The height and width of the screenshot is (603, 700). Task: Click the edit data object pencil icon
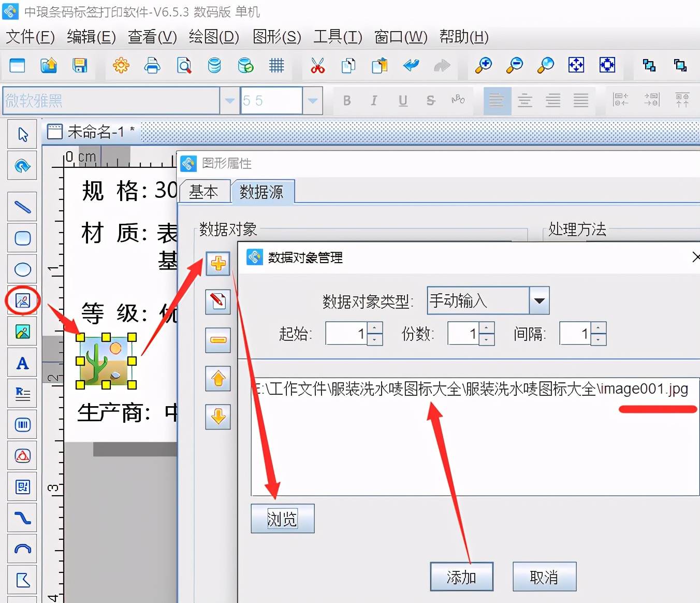[x=218, y=301]
